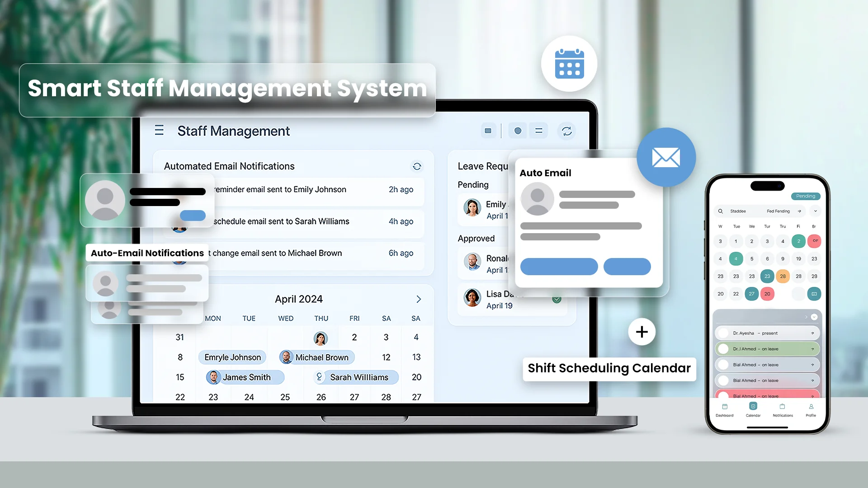This screenshot has height=488, width=868.
Task: Toggle the square view button in header
Action: pos(488,131)
